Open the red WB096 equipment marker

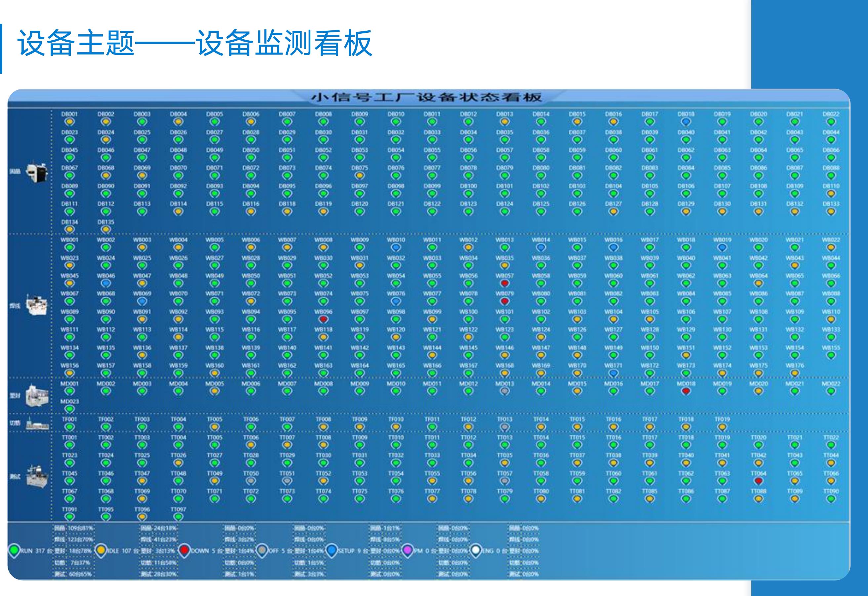(323, 319)
